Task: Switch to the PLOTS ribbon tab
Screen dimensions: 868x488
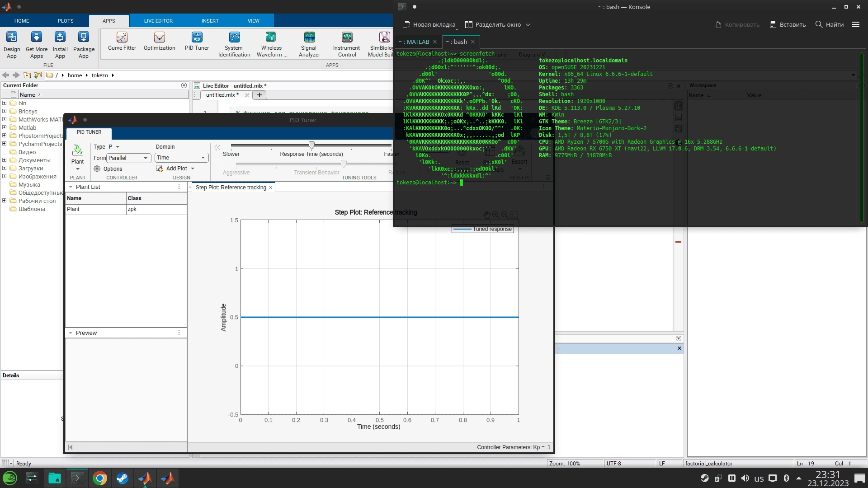Action: 66,21
